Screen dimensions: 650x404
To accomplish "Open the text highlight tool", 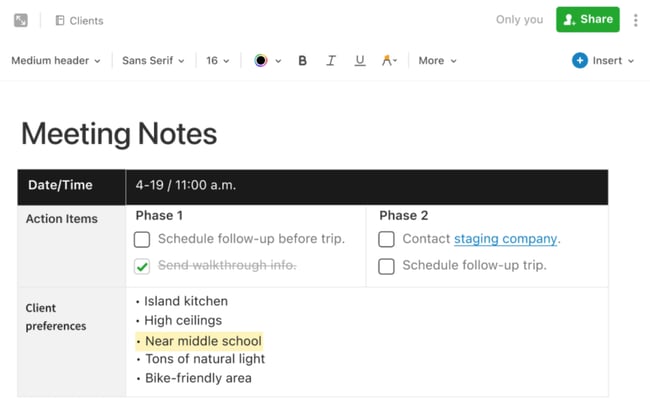I will click(389, 61).
